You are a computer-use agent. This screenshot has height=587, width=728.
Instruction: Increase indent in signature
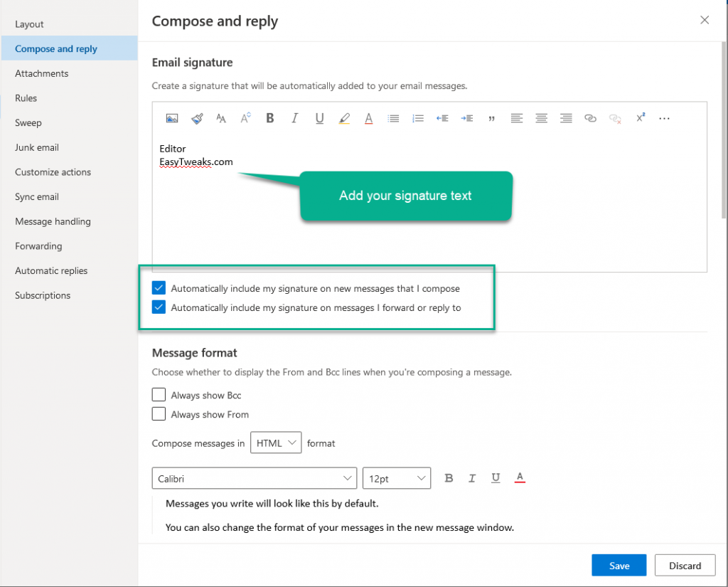[466, 119]
